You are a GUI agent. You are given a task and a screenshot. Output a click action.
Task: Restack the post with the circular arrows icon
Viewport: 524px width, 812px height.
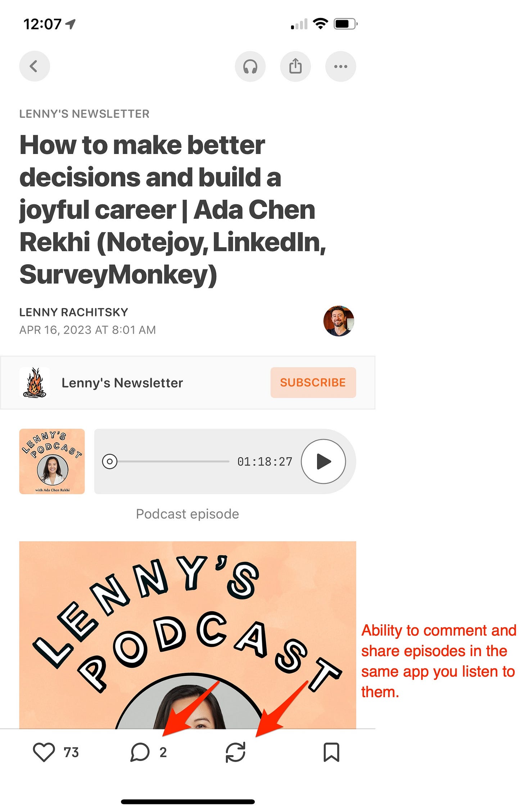[x=235, y=752]
